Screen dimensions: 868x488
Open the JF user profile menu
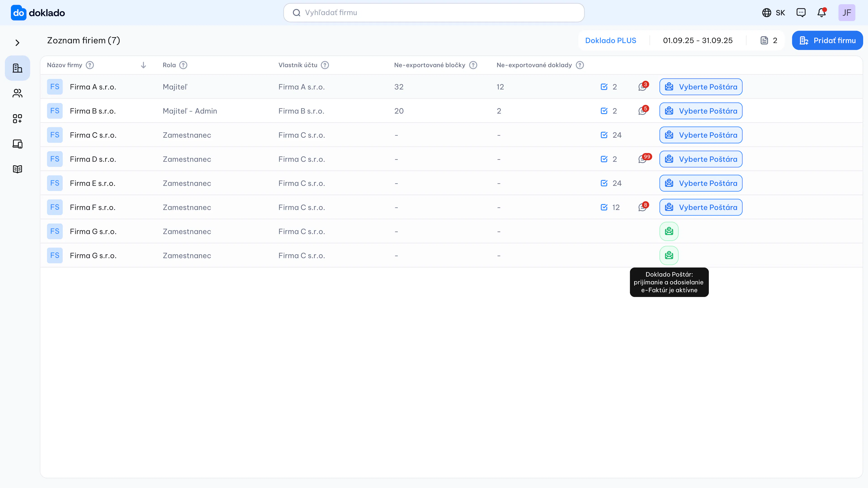(x=847, y=13)
